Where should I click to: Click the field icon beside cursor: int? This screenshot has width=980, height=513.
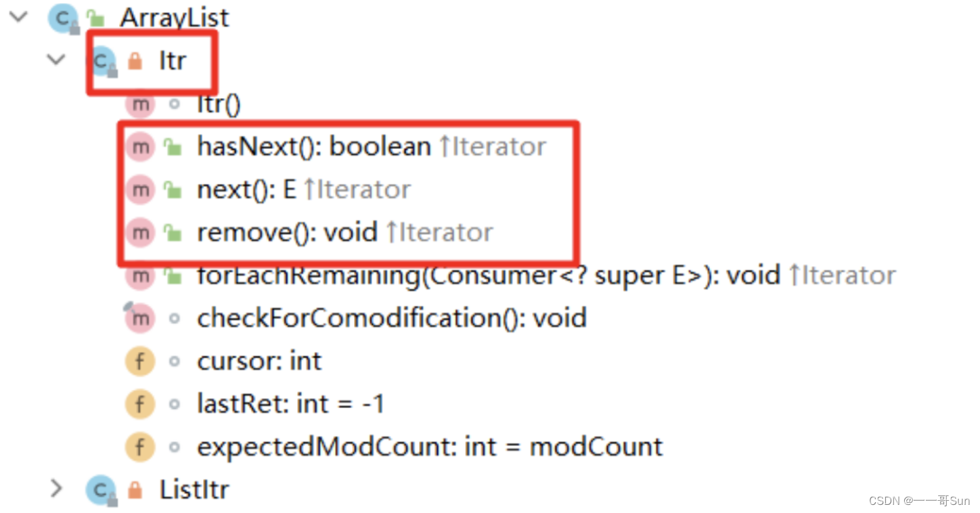(140, 361)
